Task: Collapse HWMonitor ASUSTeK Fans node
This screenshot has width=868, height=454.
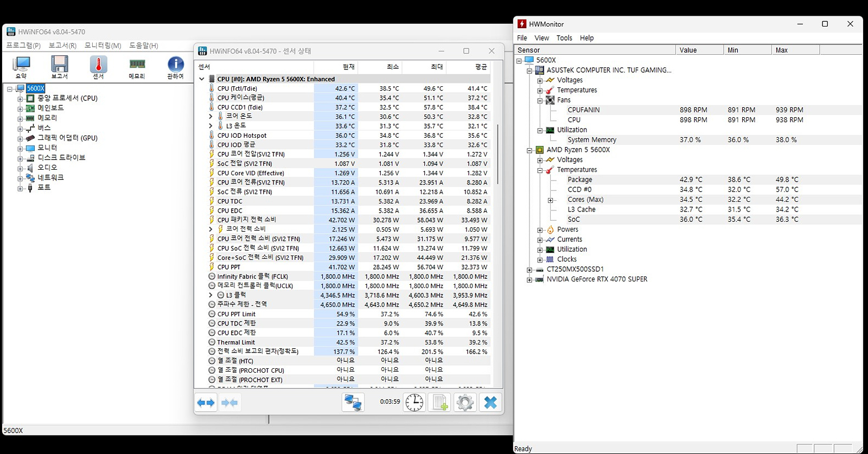Action: (540, 100)
